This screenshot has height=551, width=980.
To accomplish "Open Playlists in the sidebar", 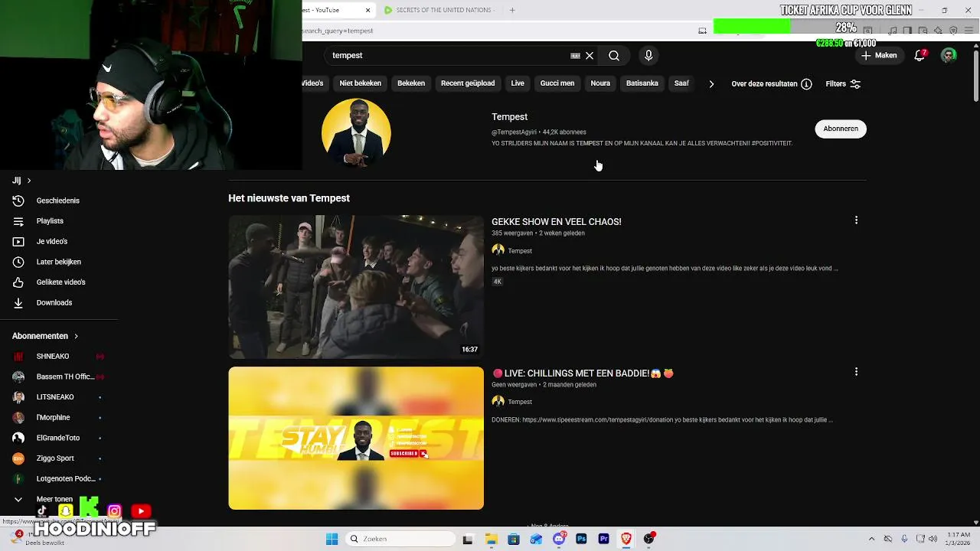I will [x=51, y=221].
